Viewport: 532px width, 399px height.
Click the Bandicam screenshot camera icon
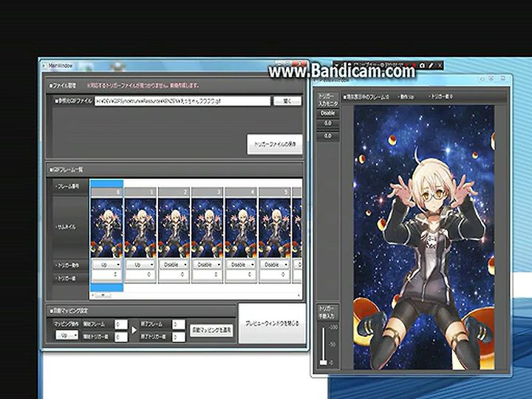coord(422,65)
